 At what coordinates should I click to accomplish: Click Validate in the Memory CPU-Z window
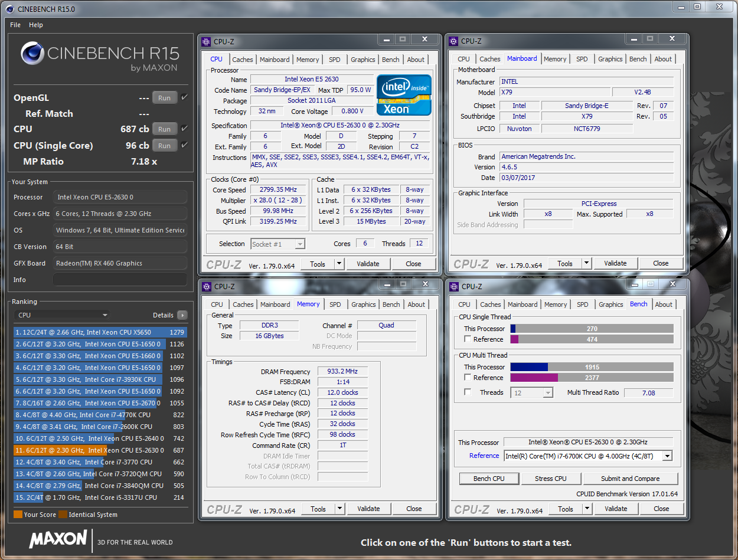click(368, 509)
